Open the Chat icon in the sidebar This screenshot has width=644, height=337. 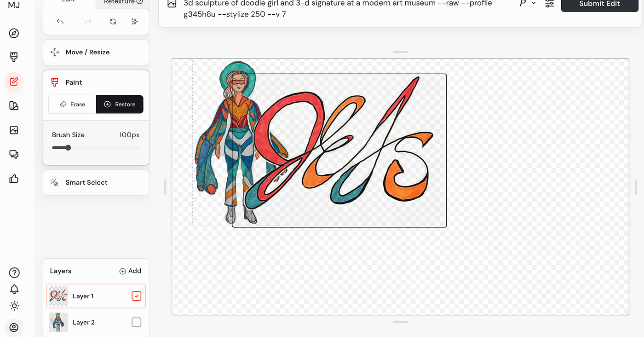13,154
